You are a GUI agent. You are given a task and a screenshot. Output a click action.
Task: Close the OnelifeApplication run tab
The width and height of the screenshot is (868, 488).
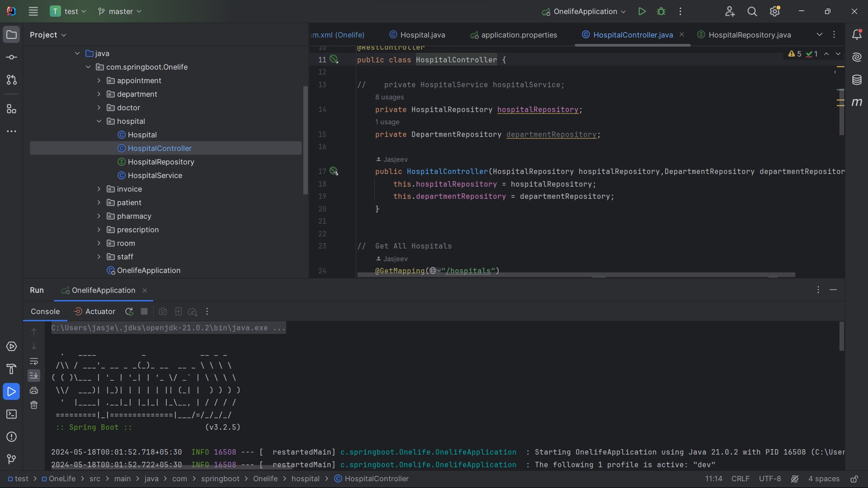pos(145,291)
